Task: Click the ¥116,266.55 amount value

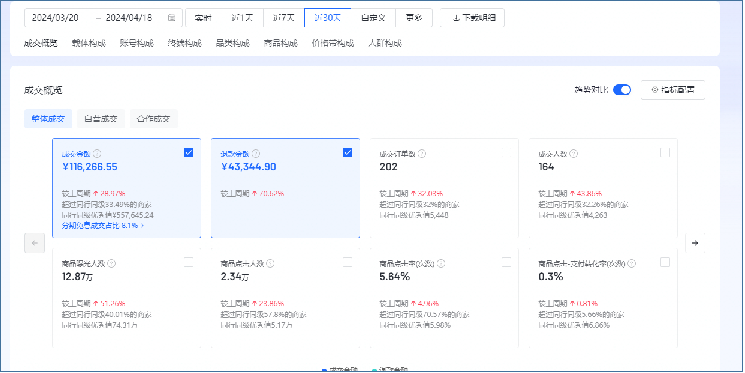Action: point(90,167)
